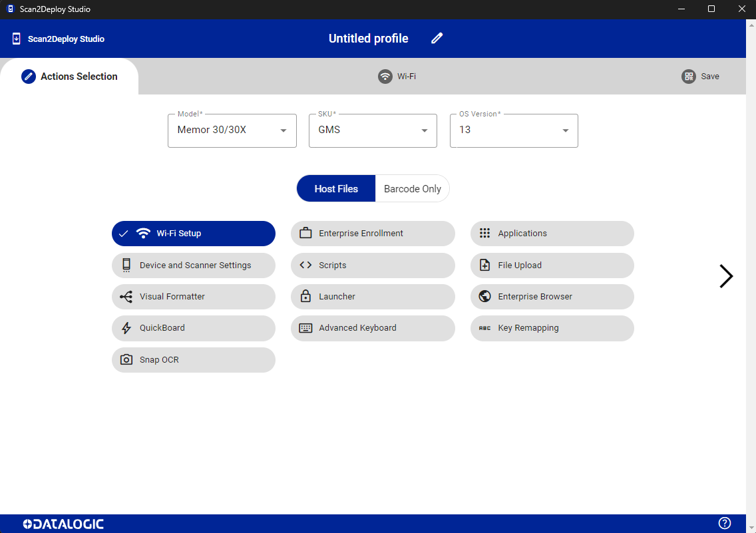
Task: Select the Key Remapping action
Action: [552, 328]
